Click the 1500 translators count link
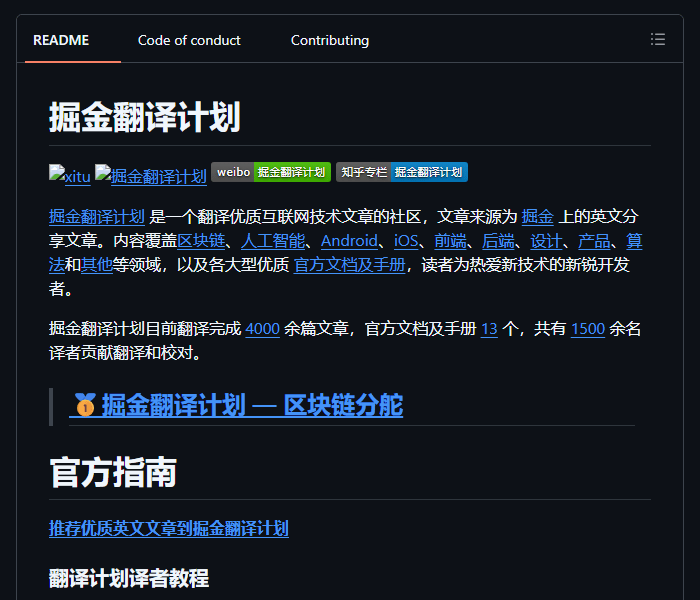Image resolution: width=700 pixels, height=600 pixels. click(x=588, y=329)
